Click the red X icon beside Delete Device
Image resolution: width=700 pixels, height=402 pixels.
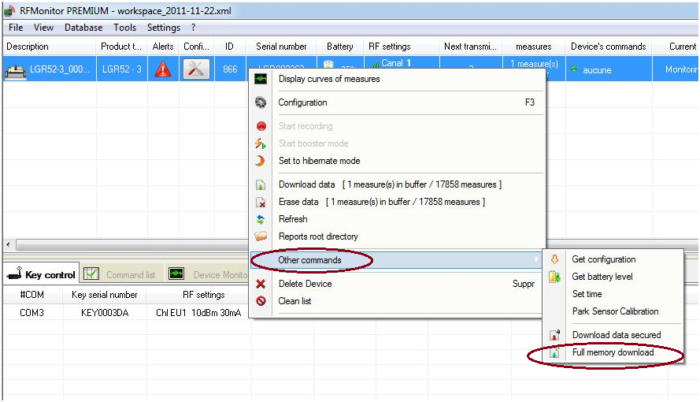click(x=261, y=284)
